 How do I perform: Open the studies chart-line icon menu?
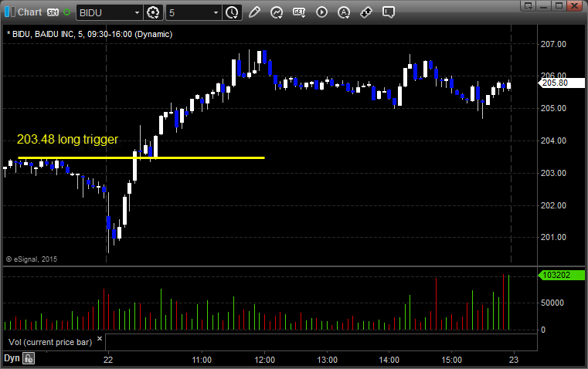pyautogui.click(x=277, y=12)
